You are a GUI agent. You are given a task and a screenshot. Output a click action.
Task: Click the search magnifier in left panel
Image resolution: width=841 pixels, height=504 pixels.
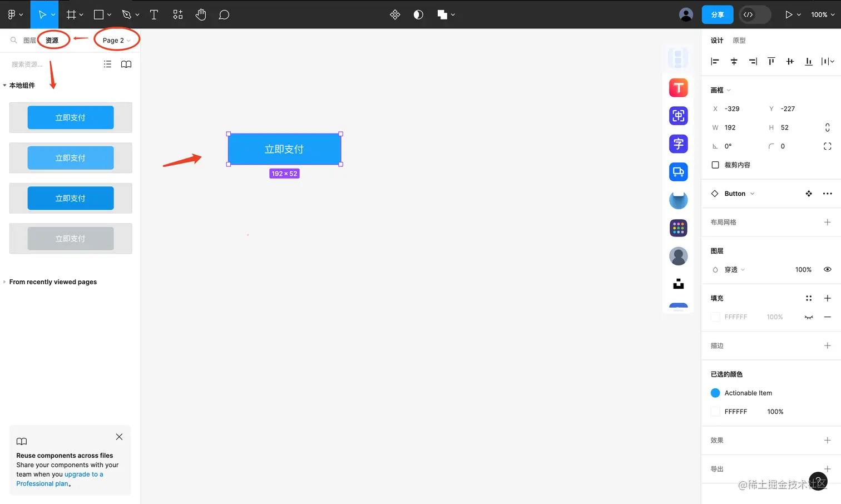point(14,40)
